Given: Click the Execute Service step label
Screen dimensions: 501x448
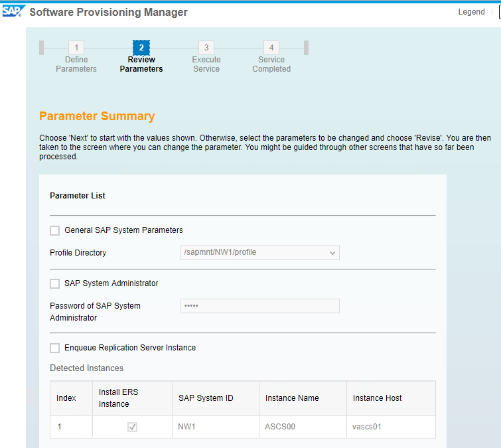Looking at the screenshot, I should pos(206,64).
